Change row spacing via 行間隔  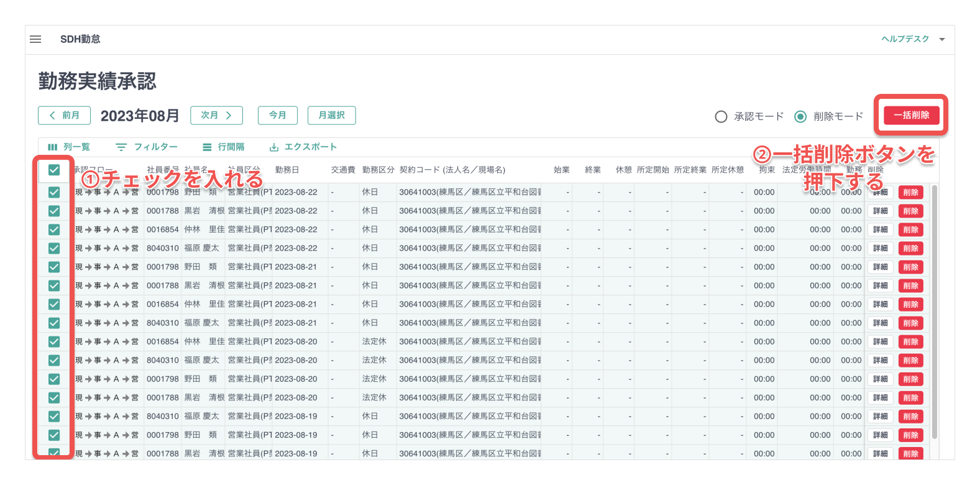tap(223, 147)
